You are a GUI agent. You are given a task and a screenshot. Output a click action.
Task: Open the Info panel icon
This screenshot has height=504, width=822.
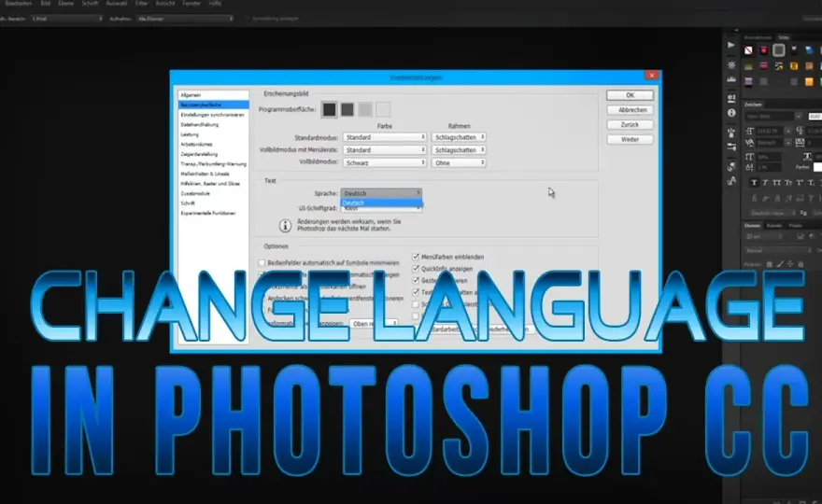pos(731,113)
